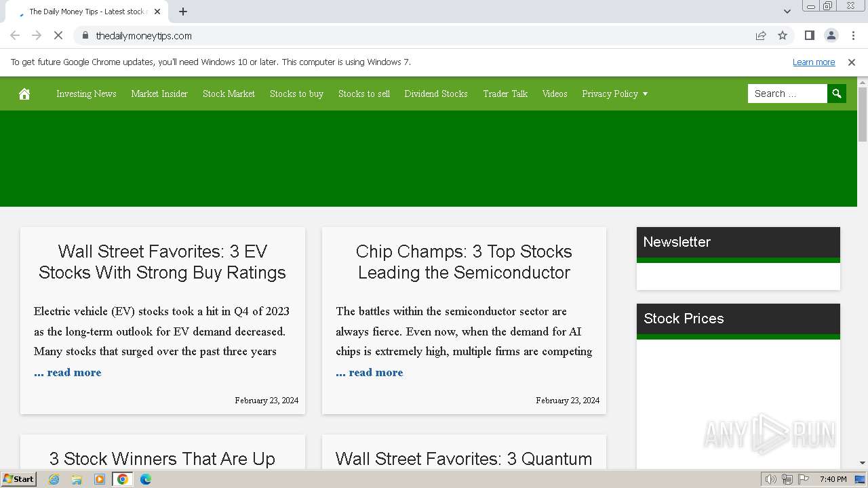Bookmark this tab with the star
Image resolution: width=868 pixels, height=488 pixels.
[x=783, y=35]
